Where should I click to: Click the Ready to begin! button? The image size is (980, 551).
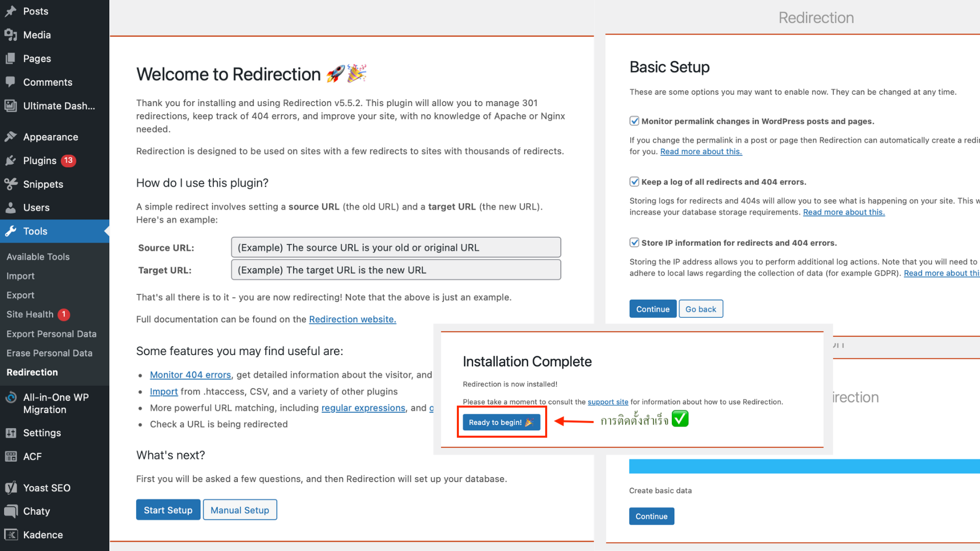501,422
